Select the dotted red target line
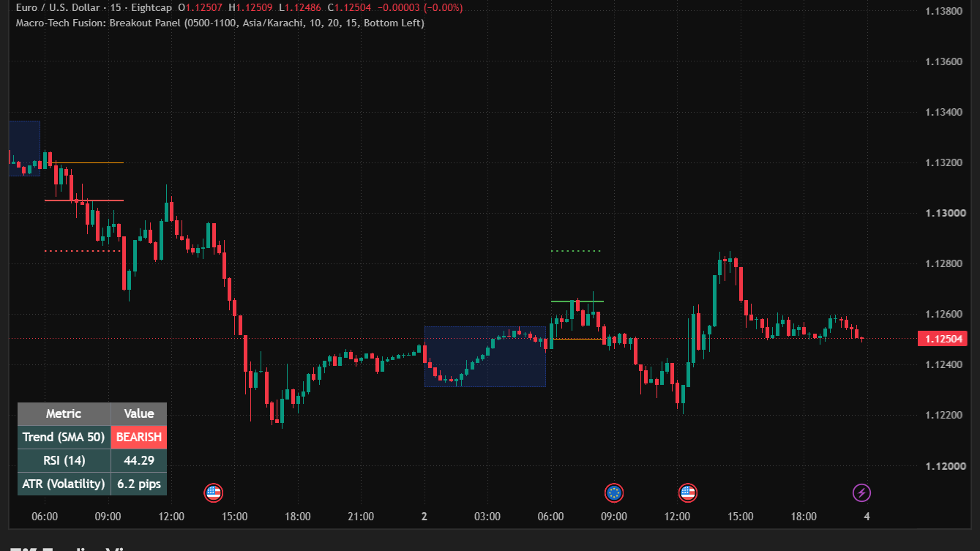The height and width of the screenshot is (551, 980). click(x=83, y=251)
